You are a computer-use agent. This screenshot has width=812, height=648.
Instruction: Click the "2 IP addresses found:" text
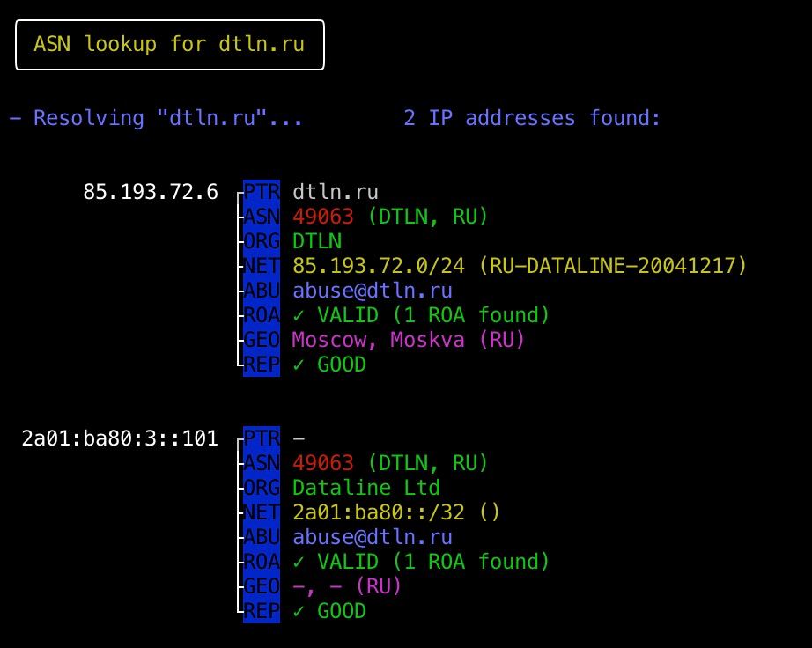point(532,118)
